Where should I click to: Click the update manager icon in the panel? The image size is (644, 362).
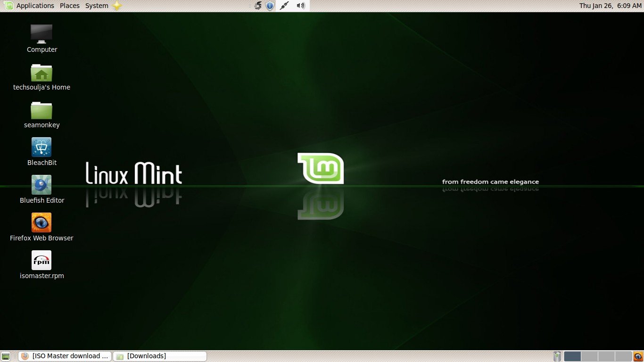270,6
